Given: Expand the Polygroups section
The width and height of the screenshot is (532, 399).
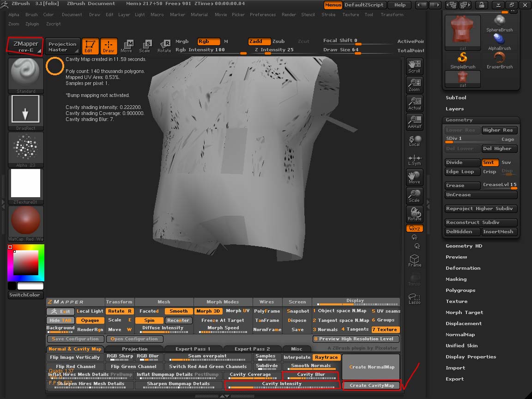Looking at the screenshot, I should [460, 290].
